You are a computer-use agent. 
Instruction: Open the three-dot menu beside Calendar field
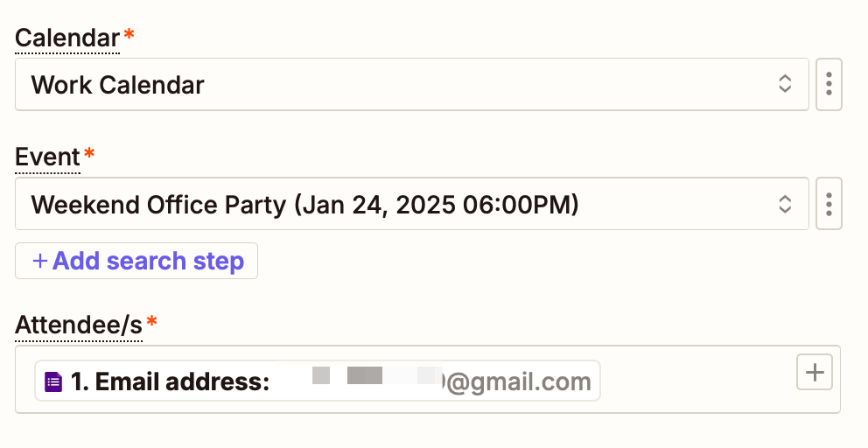tap(829, 84)
